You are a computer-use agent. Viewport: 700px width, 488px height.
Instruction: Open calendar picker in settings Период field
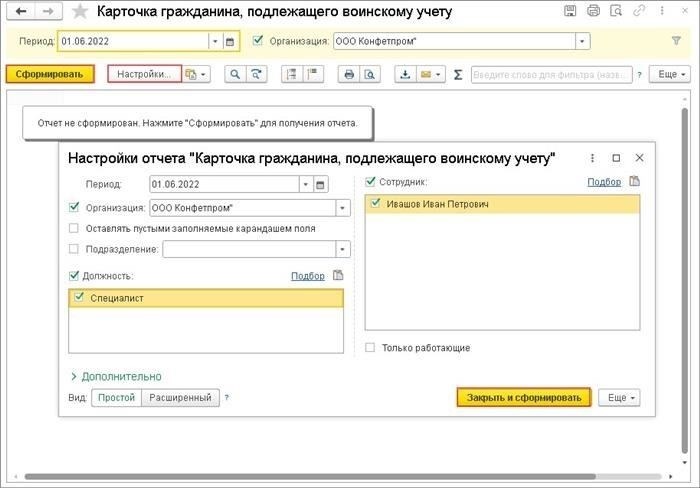click(x=320, y=184)
